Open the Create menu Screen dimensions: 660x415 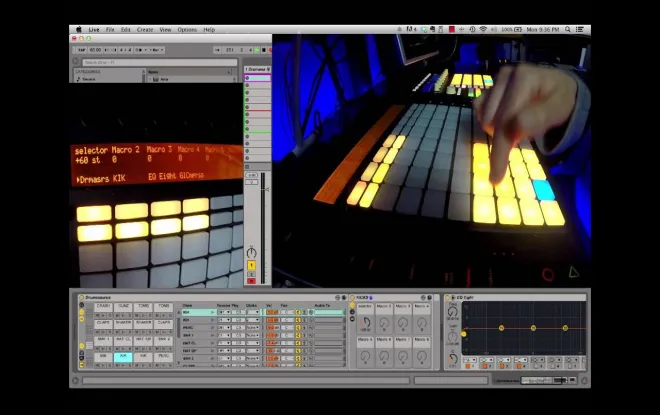point(145,29)
